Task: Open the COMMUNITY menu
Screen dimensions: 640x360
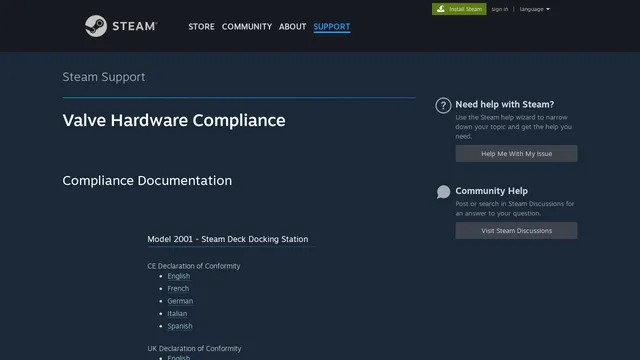Action: pyautogui.click(x=247, y=27)
